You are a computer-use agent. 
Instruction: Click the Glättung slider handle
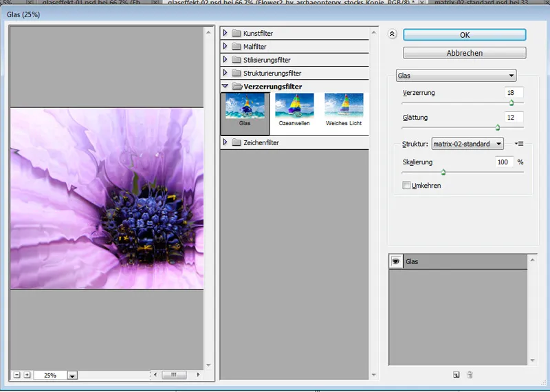(497, 127)
